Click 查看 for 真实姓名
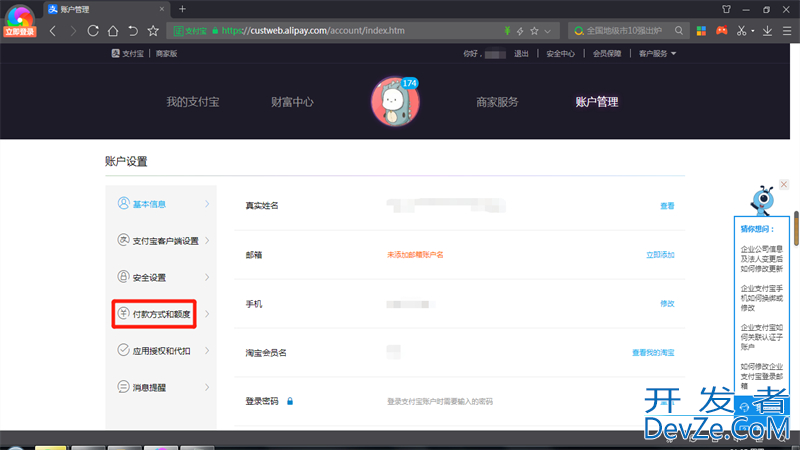Image resolution: width=800 pixels, height=450 pixels. click(667, 206)
